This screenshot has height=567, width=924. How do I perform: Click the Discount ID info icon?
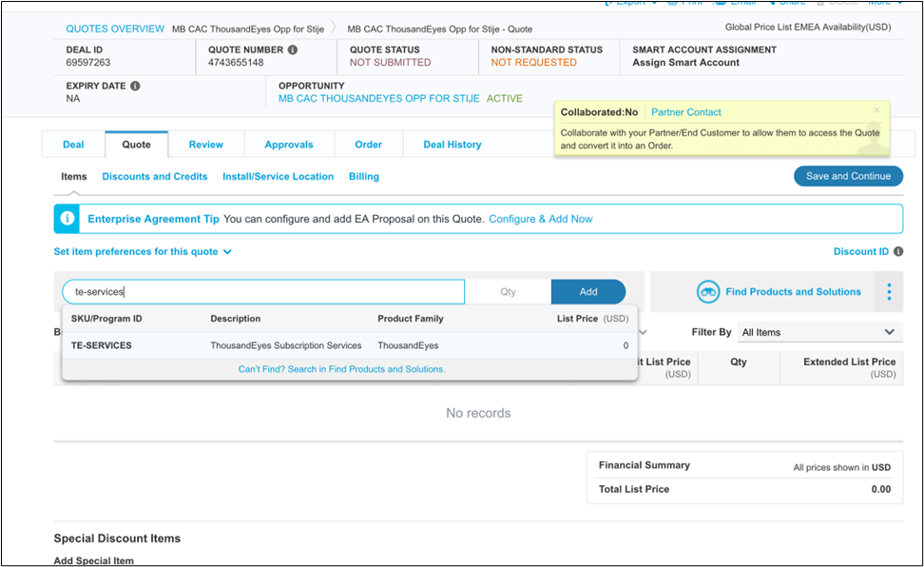(898, 251)
